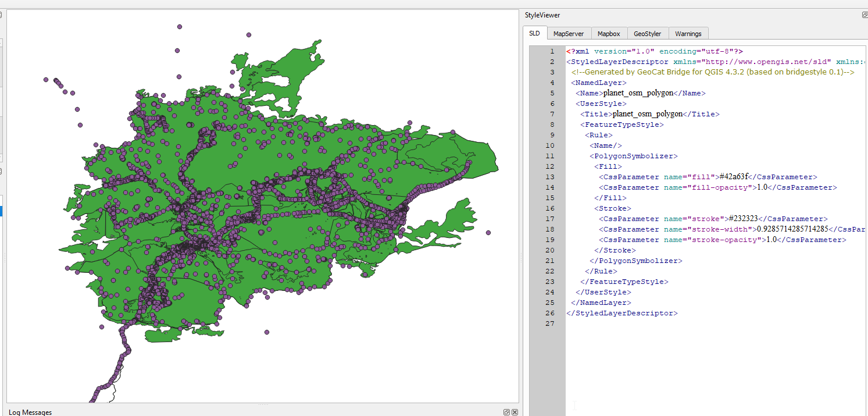
Task: Select the SLD tab
Action: [x=534, y=33]
